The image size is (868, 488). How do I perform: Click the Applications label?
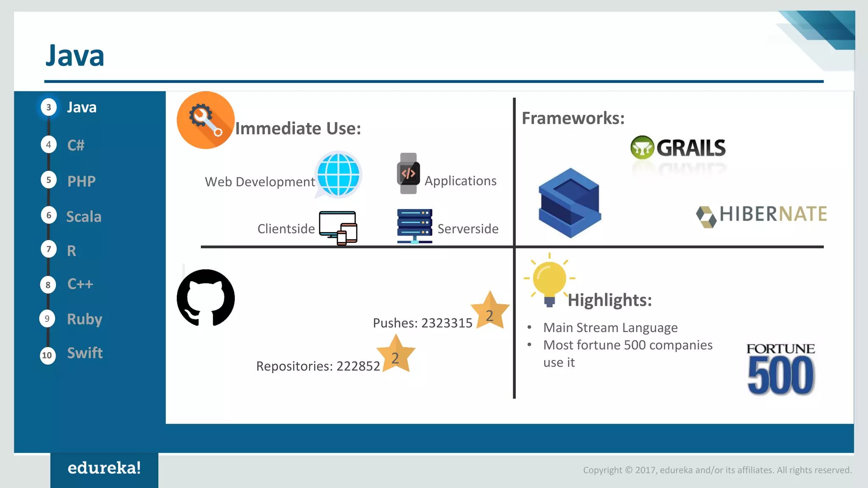click(x=460, y=181)
